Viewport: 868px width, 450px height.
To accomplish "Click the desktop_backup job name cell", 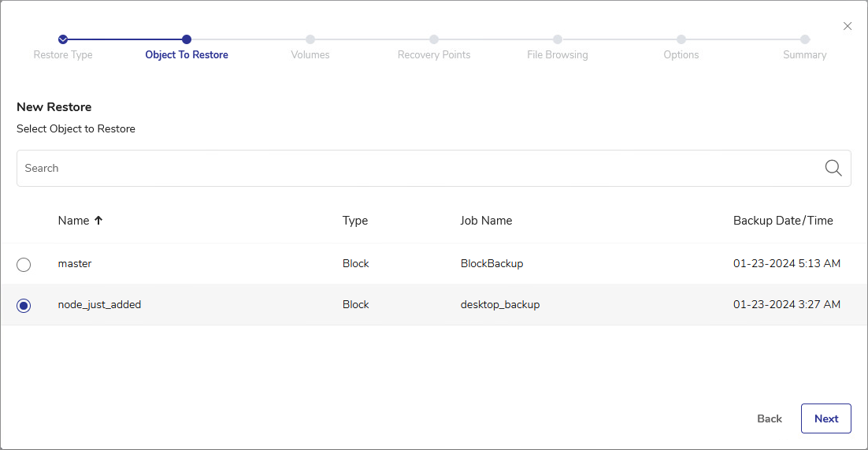I will [500, 304].
